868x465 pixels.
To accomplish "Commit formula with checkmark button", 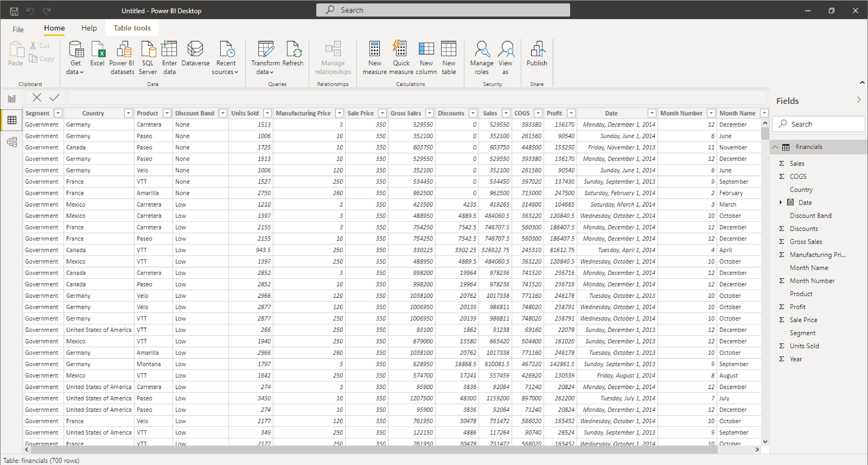I will point(54,98).
